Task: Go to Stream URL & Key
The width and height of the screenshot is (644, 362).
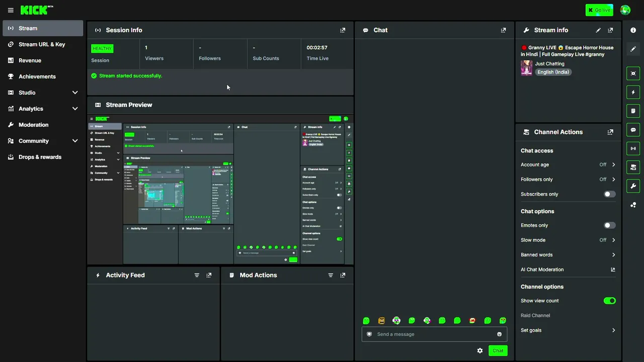Action: click(x=43, y=44)
